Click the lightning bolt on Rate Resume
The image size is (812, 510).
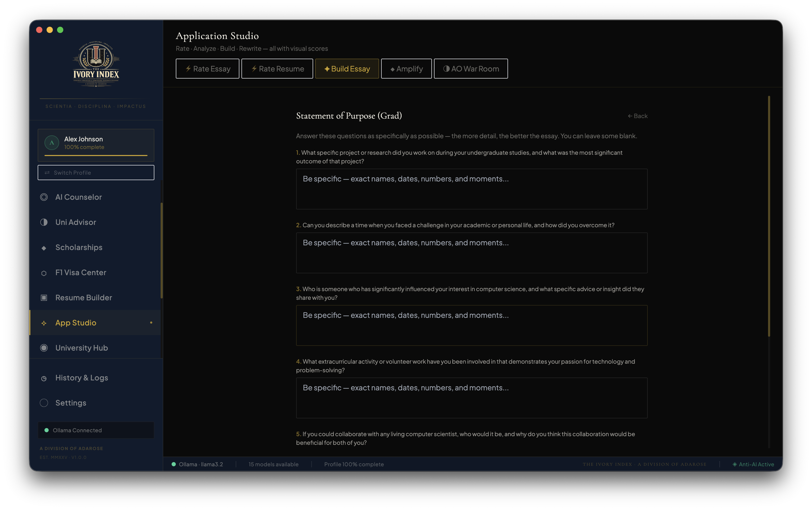254,69
